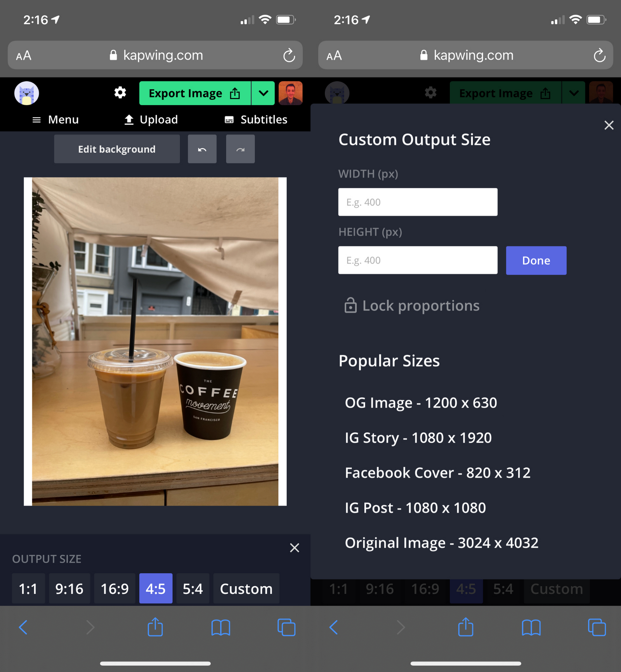Reload the kapwing.com page
The image size is (621, 672).
(289, 55)
